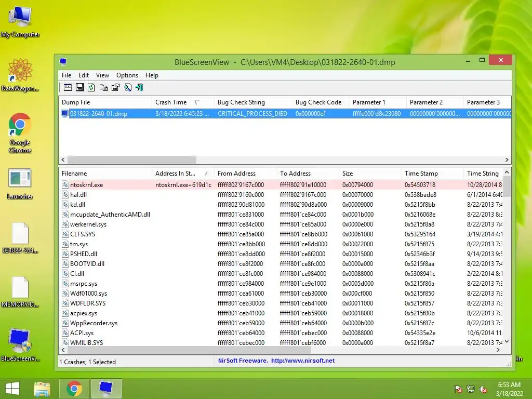This screenshot has height=399, width=532.
Task: Open the Options menu
Action: coord(127,75)
